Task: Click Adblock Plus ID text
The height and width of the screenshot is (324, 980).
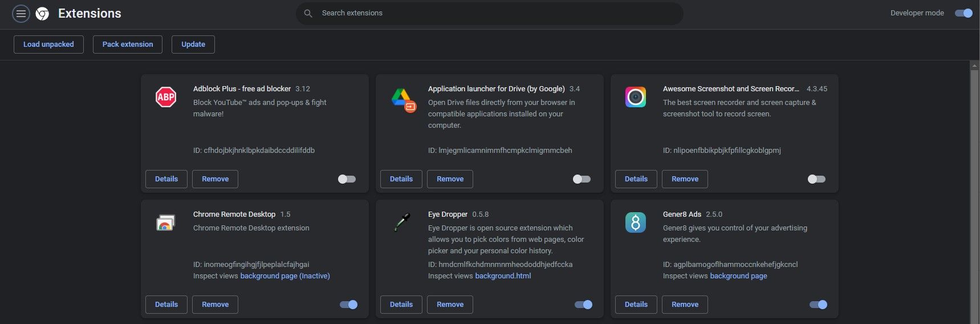Action: point(254,151)
